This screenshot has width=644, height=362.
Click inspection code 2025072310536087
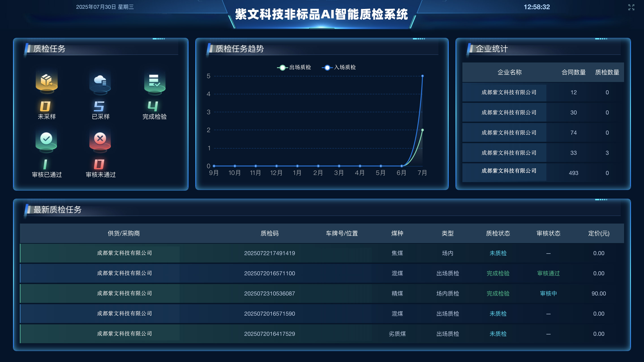[270, 293]
